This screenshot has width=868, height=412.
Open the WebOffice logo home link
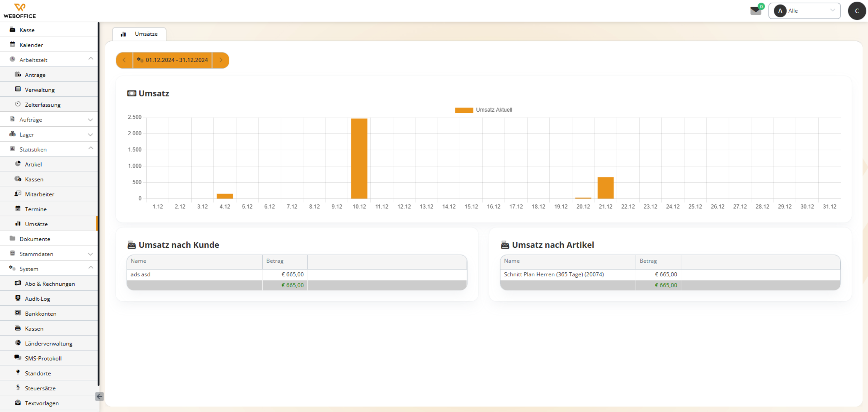[x=20, y=11]
